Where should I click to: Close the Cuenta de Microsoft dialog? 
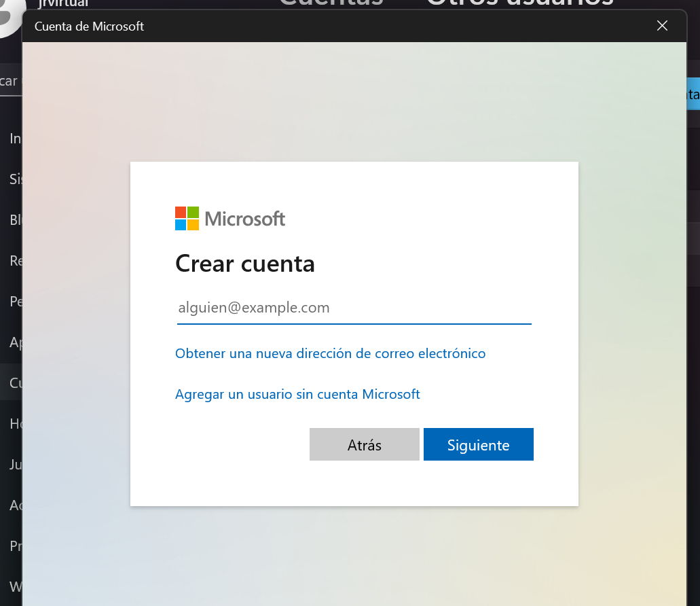[x=662, y=26]
